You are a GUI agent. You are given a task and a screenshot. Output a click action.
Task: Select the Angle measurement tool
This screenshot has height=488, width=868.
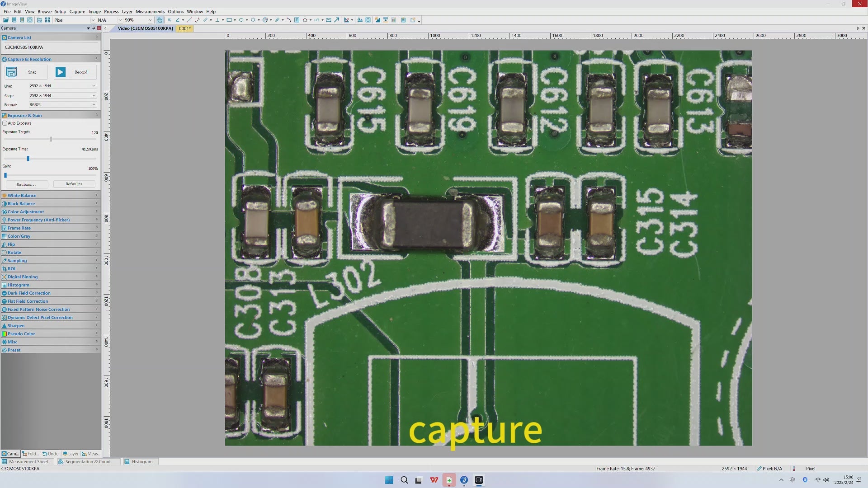[x=178, y=20]
